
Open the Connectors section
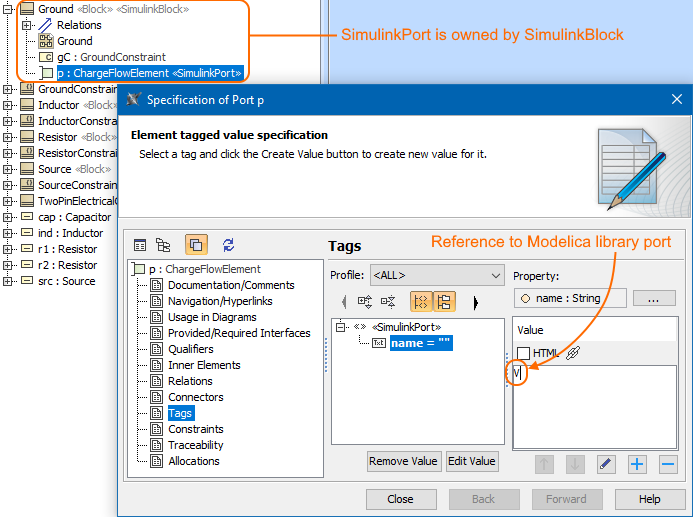coord(196,397)
